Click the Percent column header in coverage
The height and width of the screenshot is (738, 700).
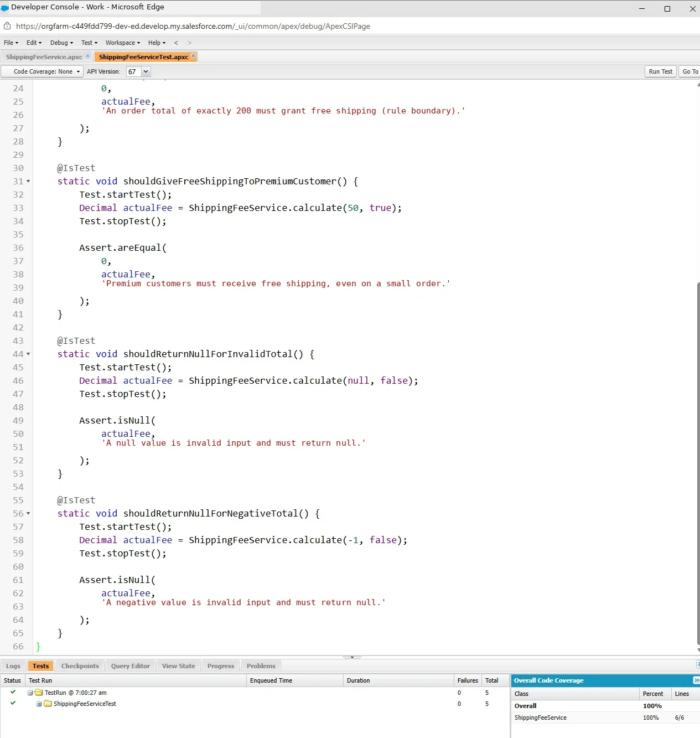click(655, 694)
